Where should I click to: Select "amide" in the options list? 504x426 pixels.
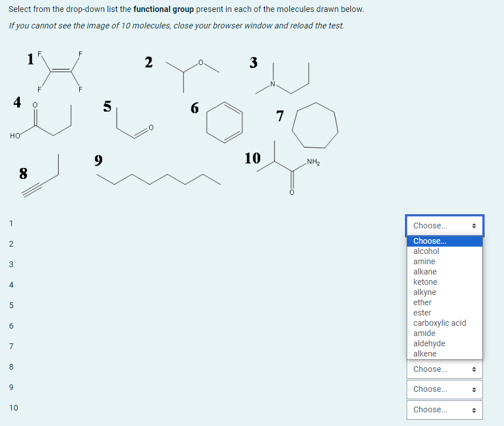(424, 333)
